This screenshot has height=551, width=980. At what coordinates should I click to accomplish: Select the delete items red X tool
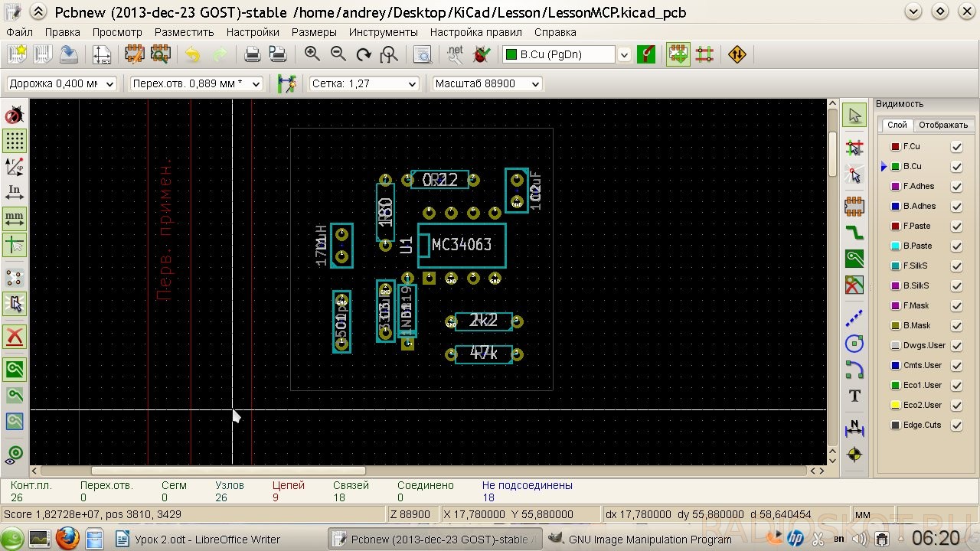click(15, 336)
